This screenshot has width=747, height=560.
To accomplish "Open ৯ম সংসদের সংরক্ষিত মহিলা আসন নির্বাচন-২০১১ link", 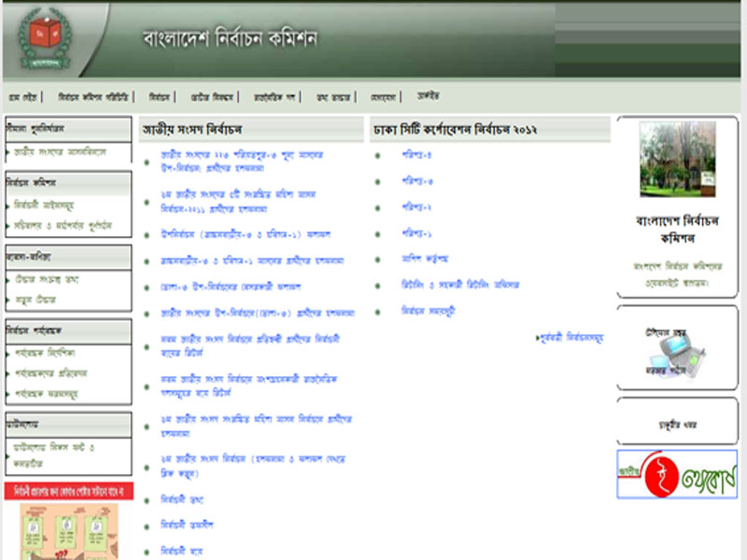I will pyautogui.click(x=238, y=202).
